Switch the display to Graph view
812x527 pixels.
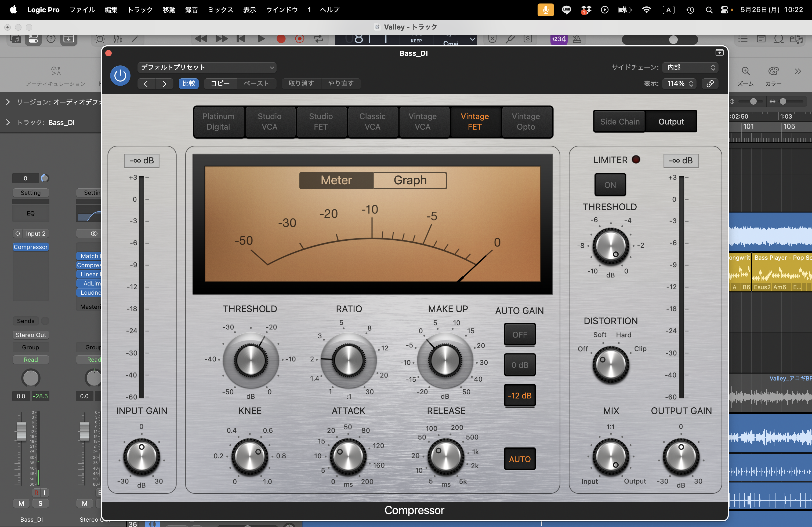coord(410,180)
